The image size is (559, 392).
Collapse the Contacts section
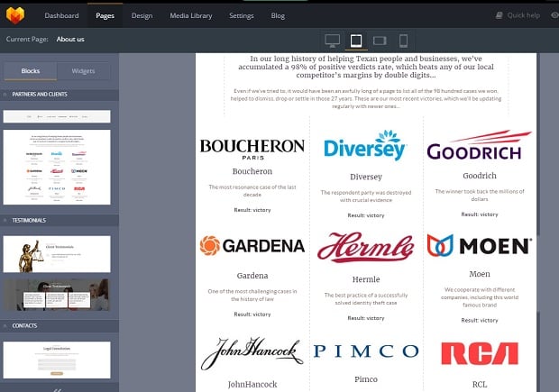pos(5,324)
